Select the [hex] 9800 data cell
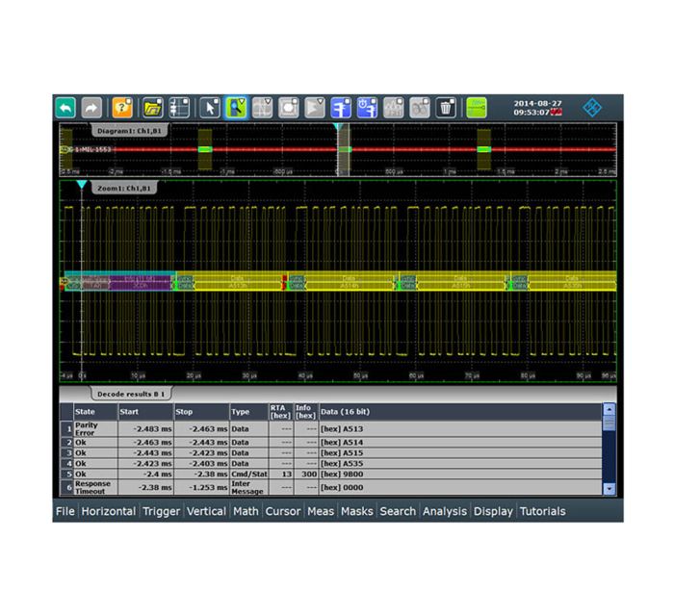The image size is (674, 616). point(461,475)
